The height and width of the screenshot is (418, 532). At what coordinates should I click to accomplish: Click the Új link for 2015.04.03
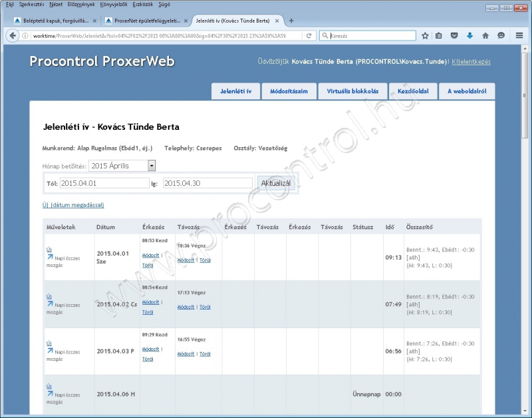[49, 343]
